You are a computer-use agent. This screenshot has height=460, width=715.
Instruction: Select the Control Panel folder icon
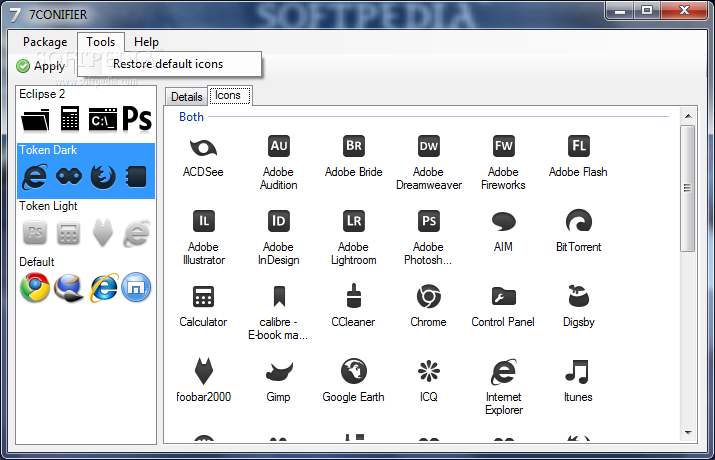pyautogui.click(x=503, y=296)
